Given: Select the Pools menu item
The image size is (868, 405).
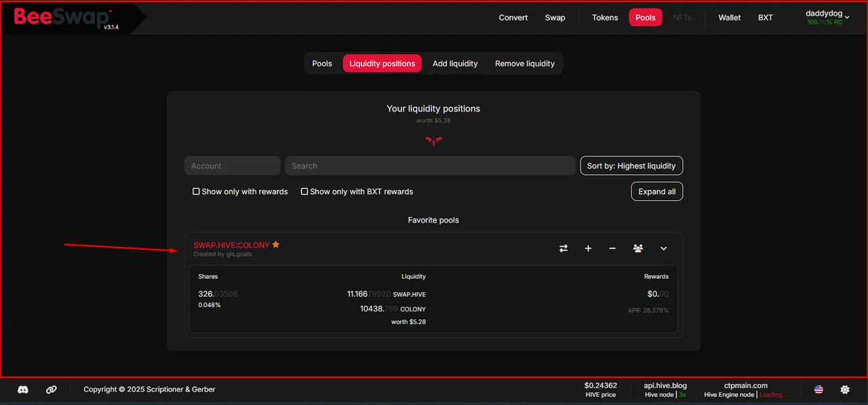Looking at the screenshot, I should (x=646, y=18).
